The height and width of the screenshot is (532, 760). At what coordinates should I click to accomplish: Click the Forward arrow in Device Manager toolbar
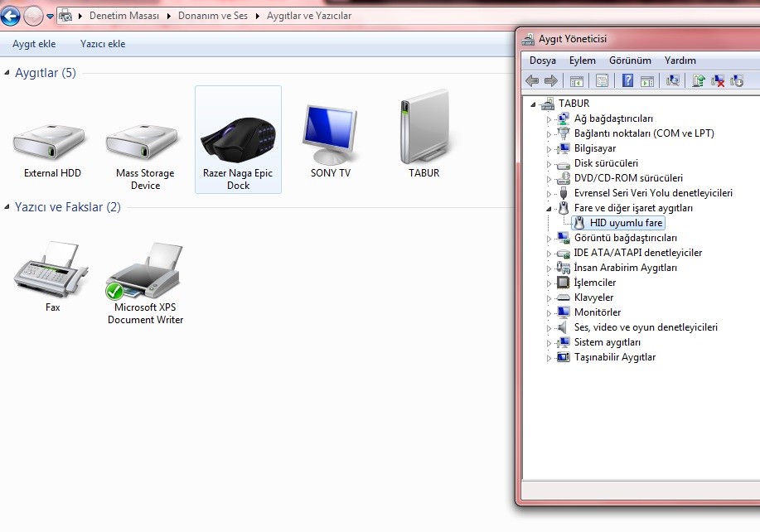[x=550, y=80]
